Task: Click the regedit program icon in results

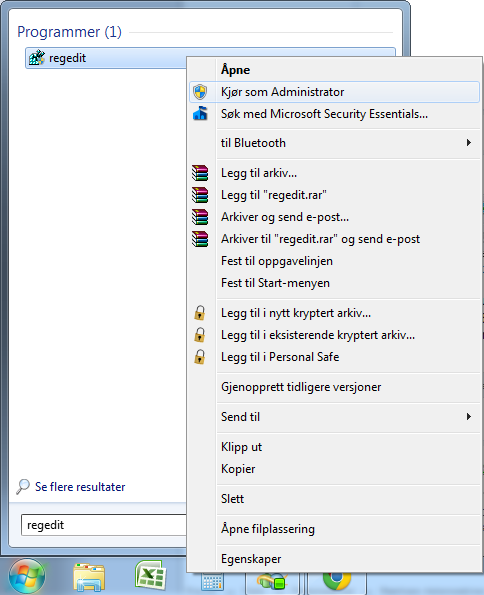Action: 37,58
